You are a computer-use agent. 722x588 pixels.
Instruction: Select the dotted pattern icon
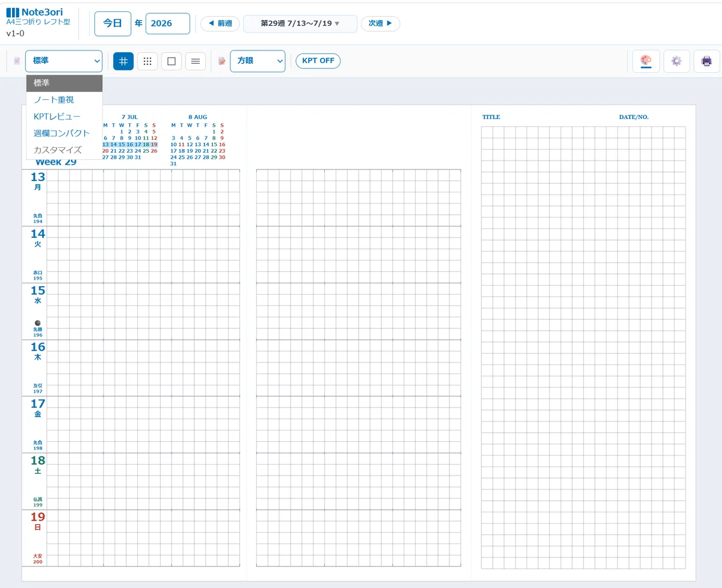147,61
